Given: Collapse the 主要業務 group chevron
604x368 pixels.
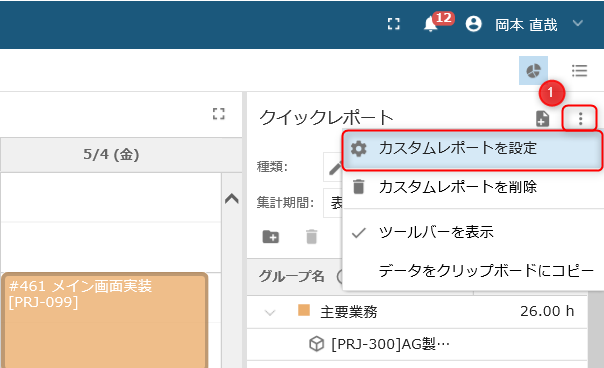Looking at the screenshot, I should tap(270, 312).
